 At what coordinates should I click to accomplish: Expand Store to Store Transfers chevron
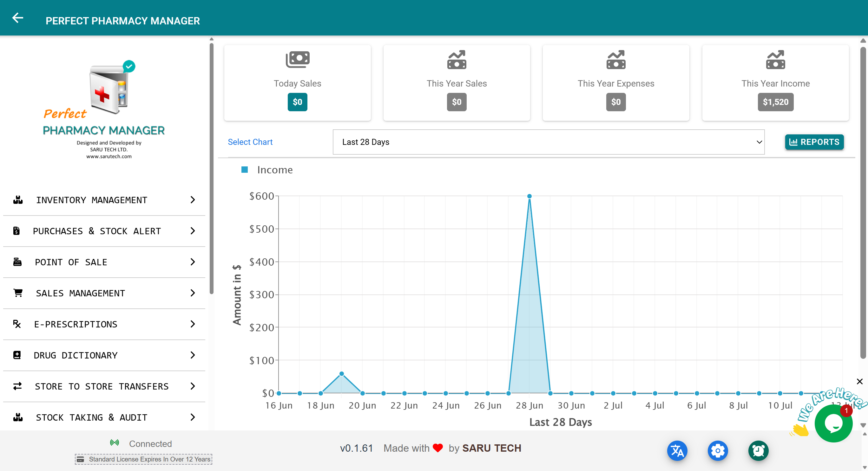click(192, 386)
